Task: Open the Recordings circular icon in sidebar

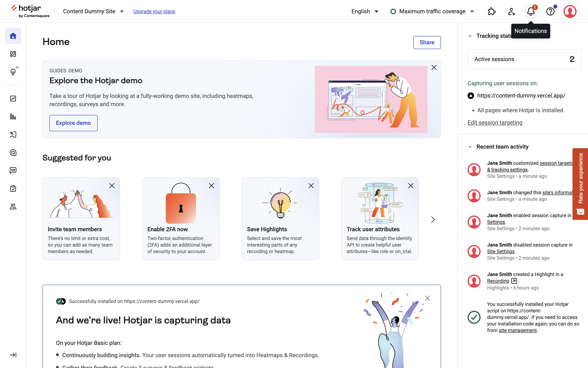Action: [x=13, y=153]
